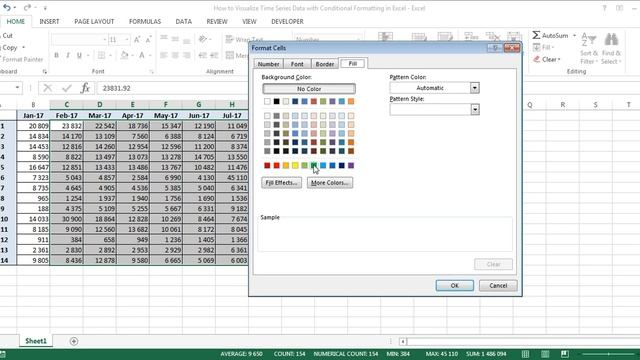640x360 pixels.
Task: Increase font size with the large A icon
Action: pos(137,39)
